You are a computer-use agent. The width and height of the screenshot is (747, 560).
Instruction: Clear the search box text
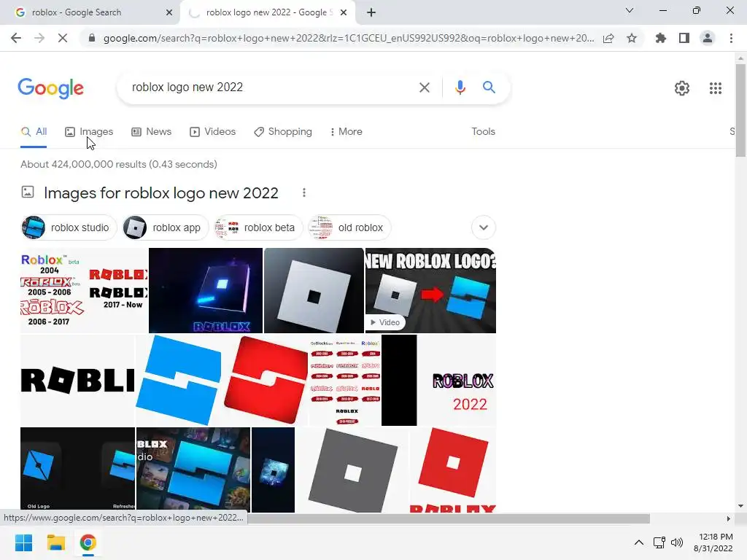point(424,87)
